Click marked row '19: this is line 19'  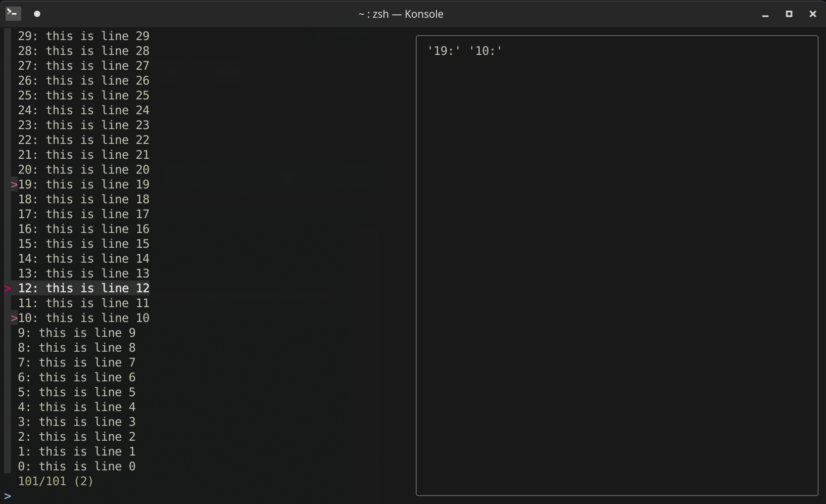pyautogui.click(x=84, y=184)
